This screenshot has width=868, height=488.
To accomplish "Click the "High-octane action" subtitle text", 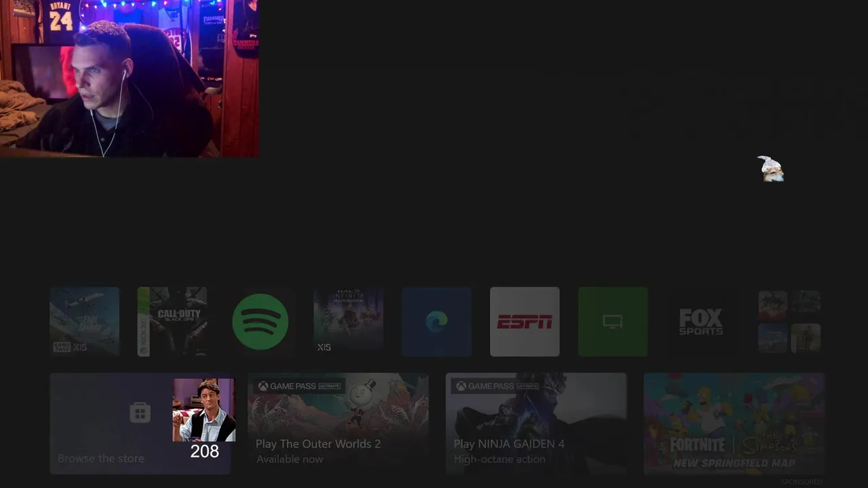I will point(499,459).
